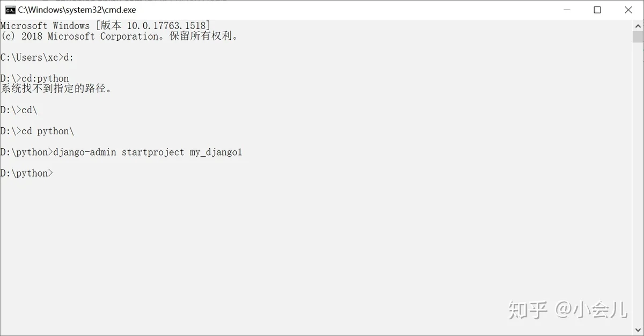The width and height of the screenshot is (644, 336).
Task: Click the django-admin startproject command text
Action: pyautogui.click(x=119, y=152)
